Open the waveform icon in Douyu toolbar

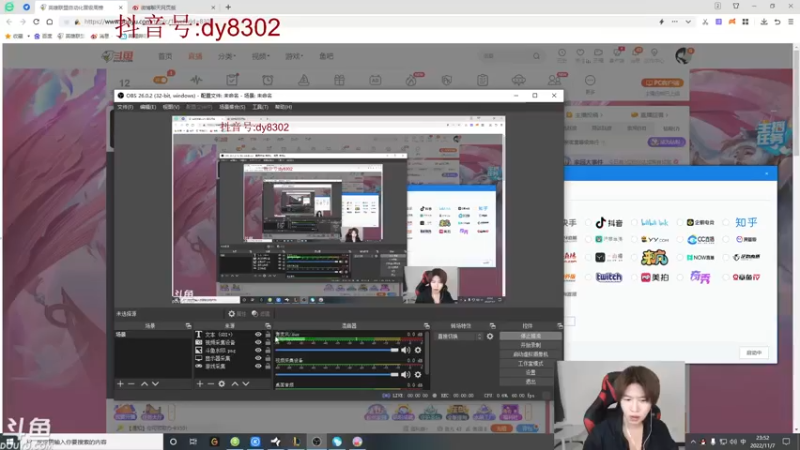tap(196, 80)
